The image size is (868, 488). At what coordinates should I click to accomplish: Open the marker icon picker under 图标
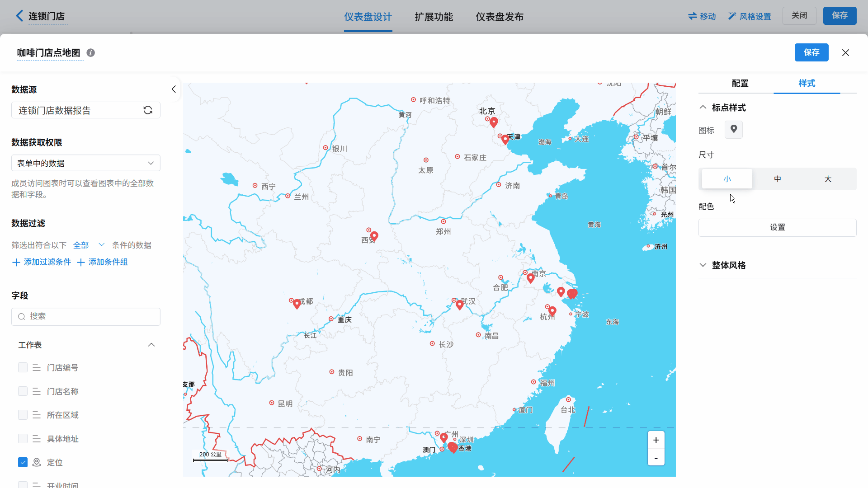tap(733, 130)
